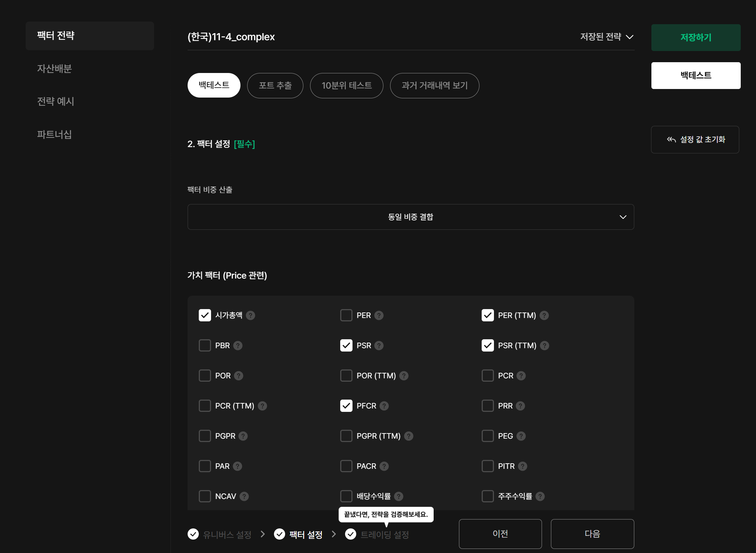The width and height of the screenshot is (756, 553).
Task: Click the green 저장하기 button
Action: (x=696, y=38)
